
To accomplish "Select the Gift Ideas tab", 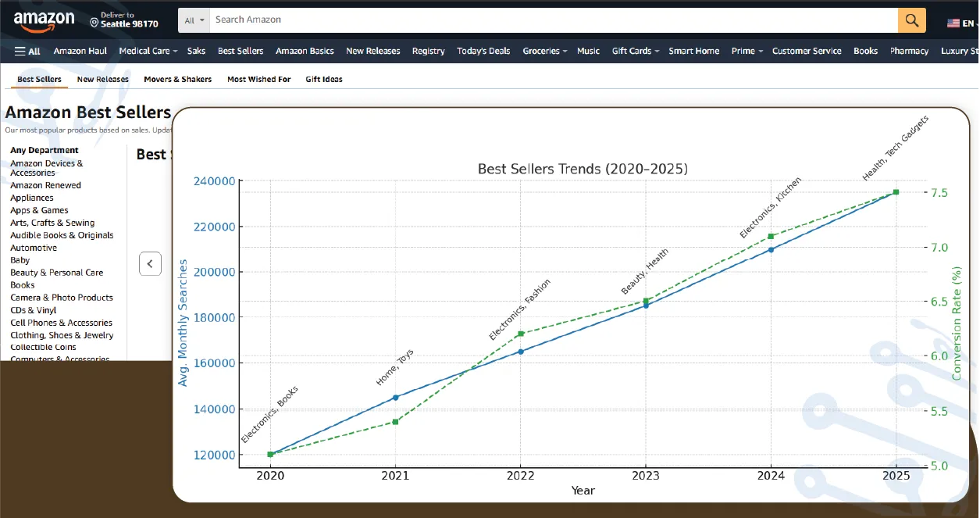I will tap(323, 79).
